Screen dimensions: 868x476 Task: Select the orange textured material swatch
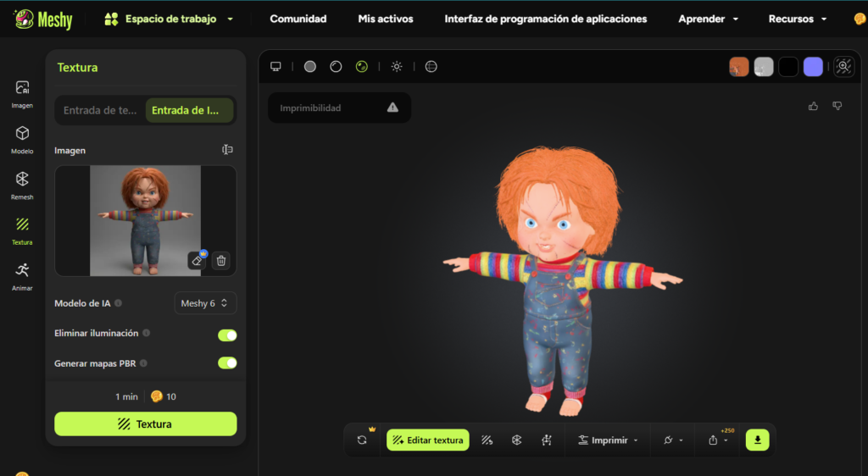coord(739,66)
